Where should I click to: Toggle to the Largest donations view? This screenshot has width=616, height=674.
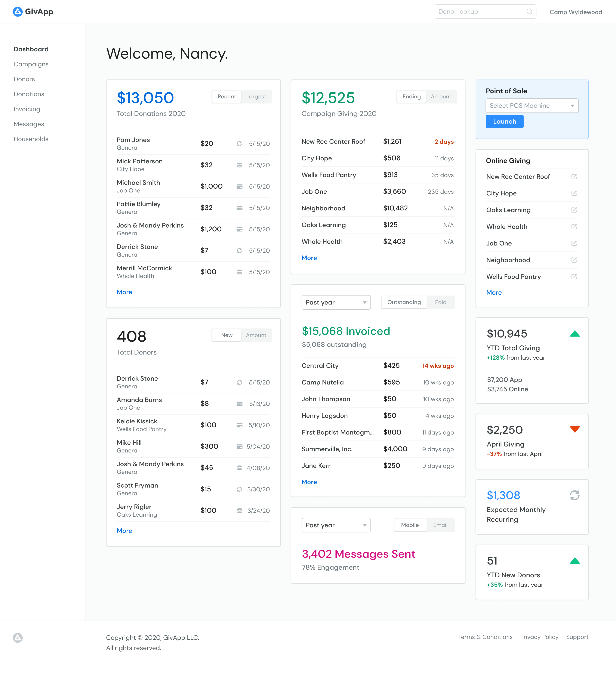pos(256,96)
